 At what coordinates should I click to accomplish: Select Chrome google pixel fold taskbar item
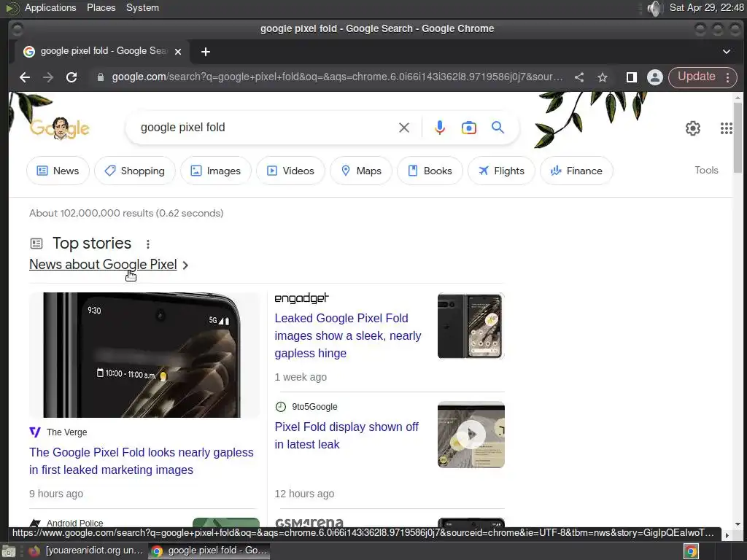[209, 551]
